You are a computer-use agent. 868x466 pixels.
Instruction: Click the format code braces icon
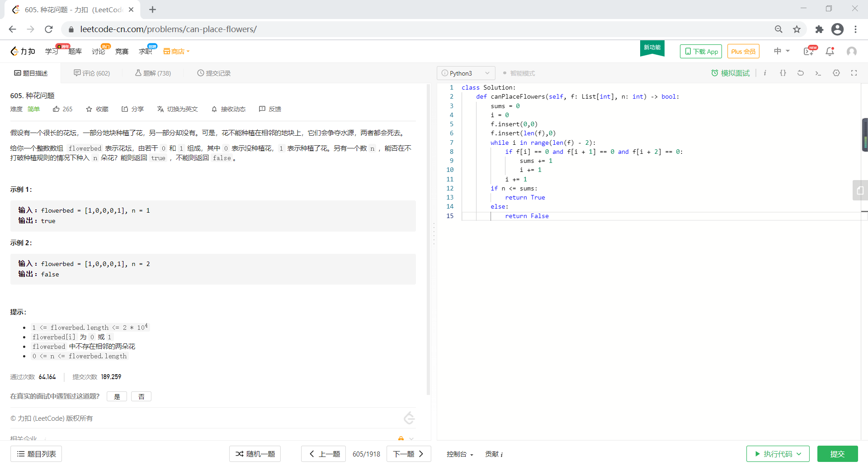[x=783, y=73]
